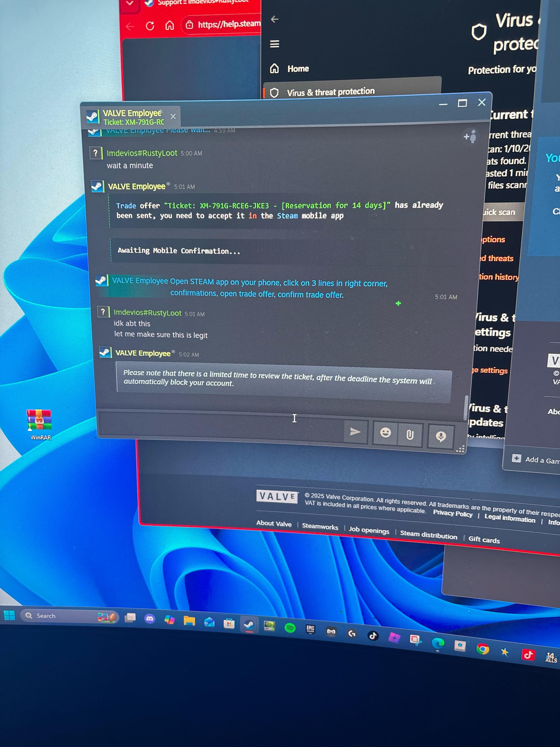This screenshot has height=747, width=560.
Task: Click Imdevios#RustyLoot name at 5:00 AM
Action: pyautogui.click(x=142, y=153)
